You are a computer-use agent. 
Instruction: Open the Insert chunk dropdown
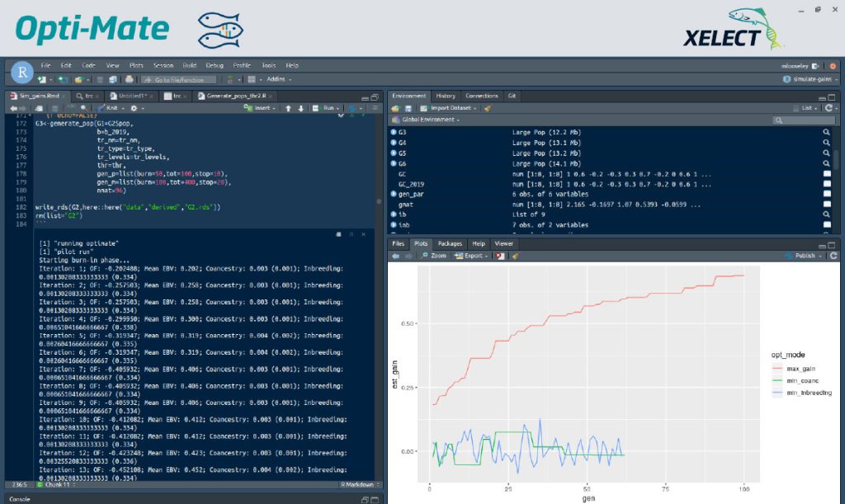260,108
